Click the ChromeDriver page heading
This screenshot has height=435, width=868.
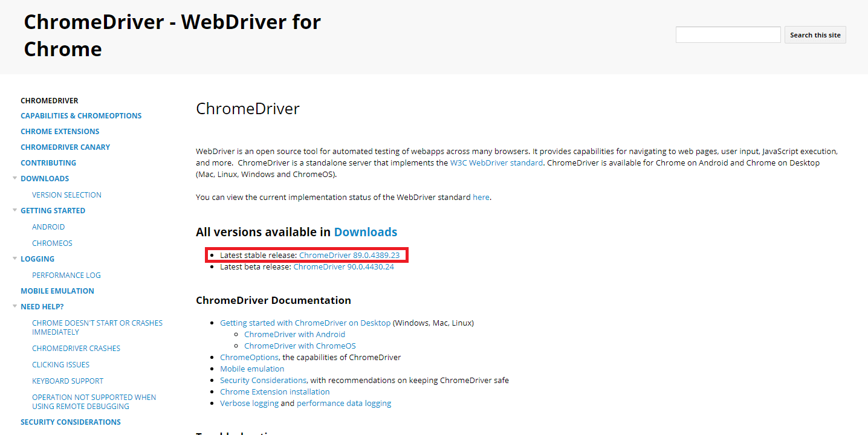248,109
